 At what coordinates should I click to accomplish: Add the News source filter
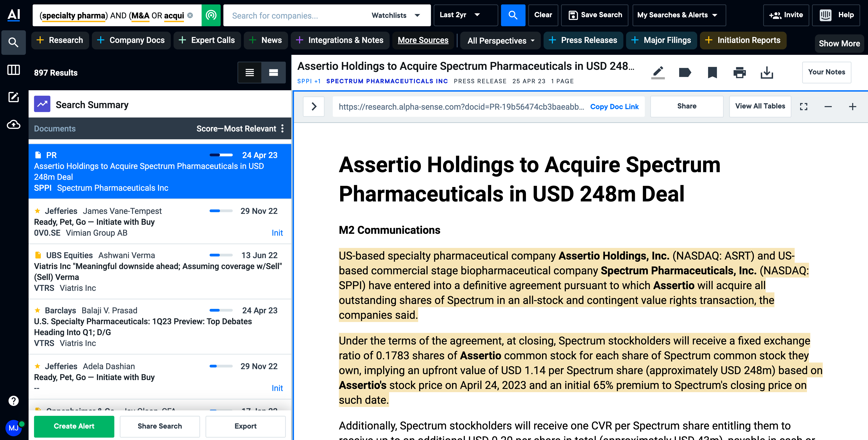tap(266, 40)
